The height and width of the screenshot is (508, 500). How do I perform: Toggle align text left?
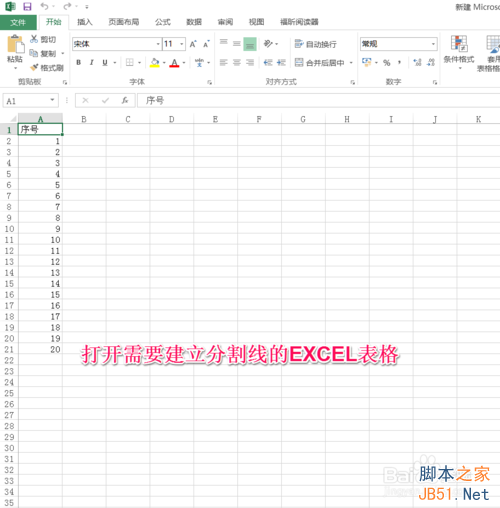(224, 62)
